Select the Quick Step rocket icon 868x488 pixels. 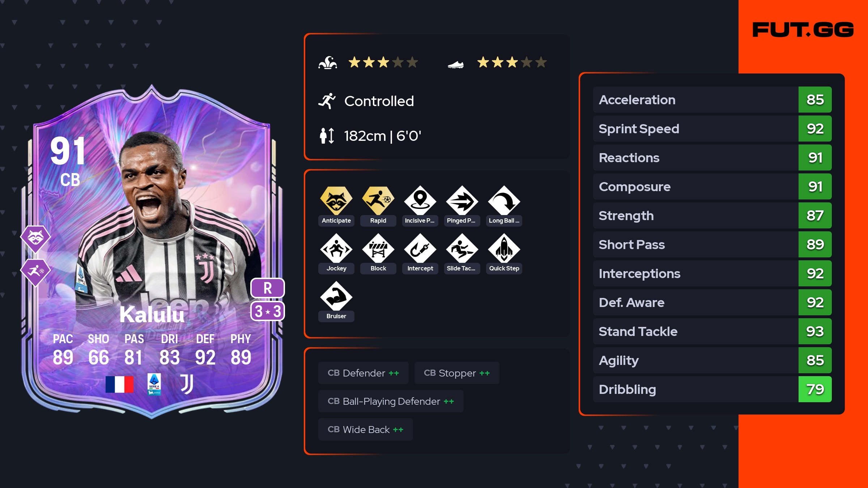(x=504, y=248)
